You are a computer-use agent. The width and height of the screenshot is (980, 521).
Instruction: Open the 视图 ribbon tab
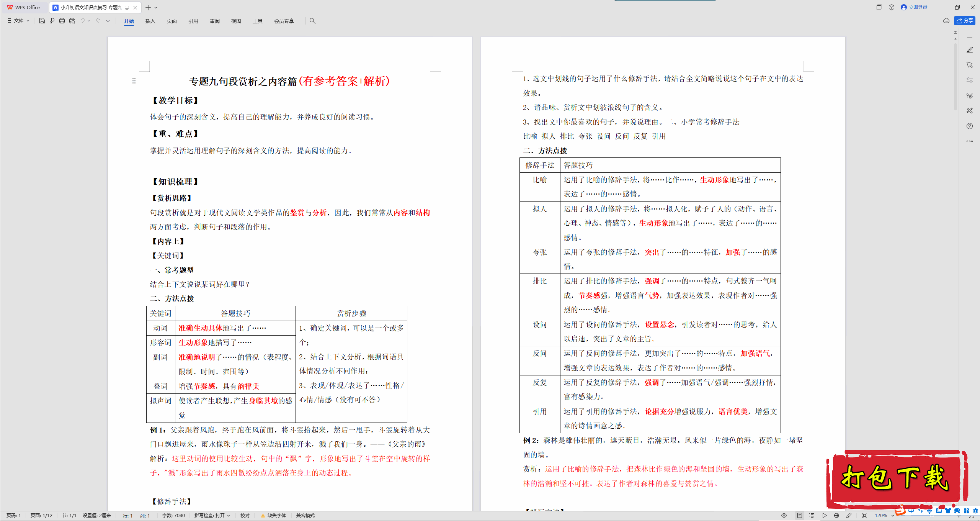pyautogui.click(x=236, y=21)
